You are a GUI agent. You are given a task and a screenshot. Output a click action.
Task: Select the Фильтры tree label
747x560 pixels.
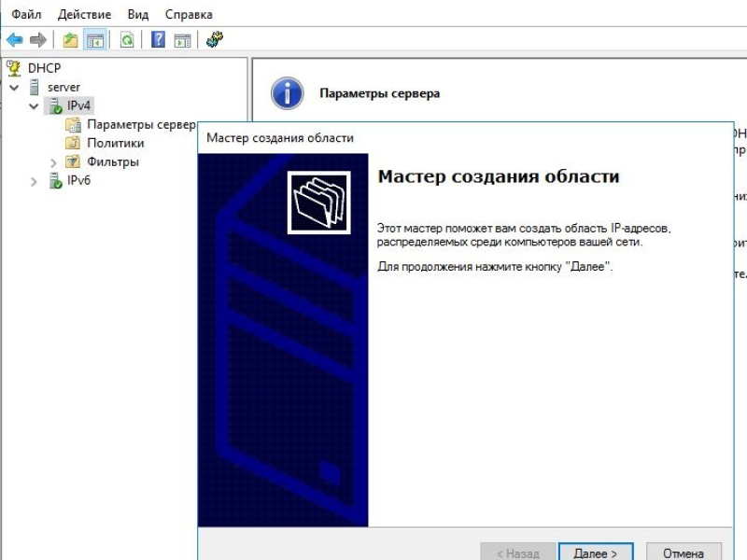[113, 161]
